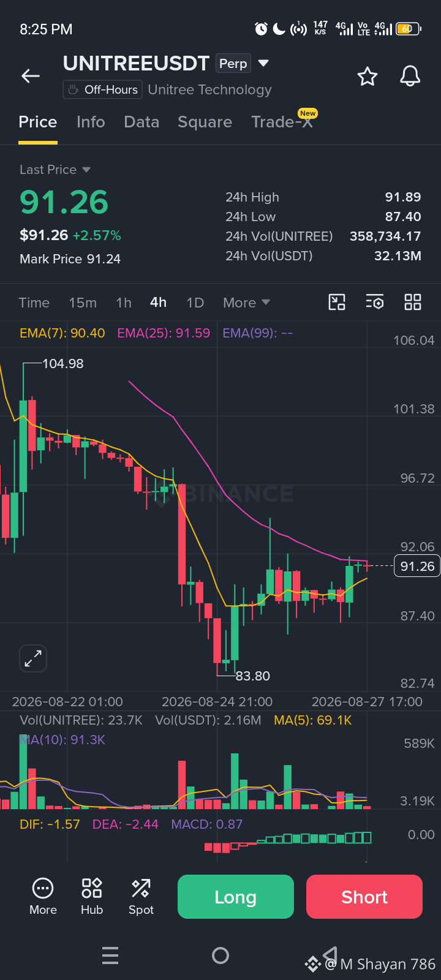441x980 pixels.
Task: Switch to the Price tab
Action: pos(38,122)
